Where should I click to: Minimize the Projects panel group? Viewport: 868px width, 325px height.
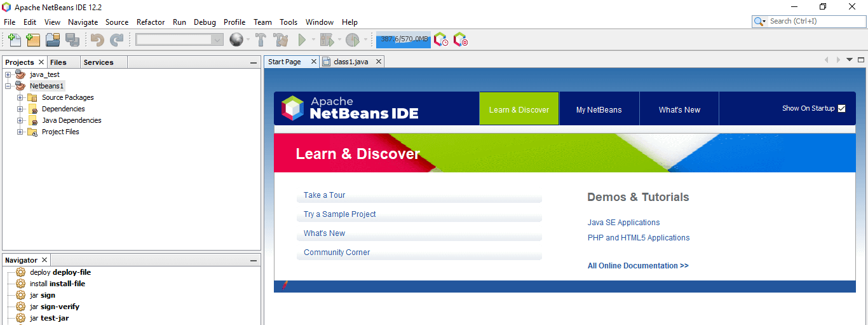[254, 62]
